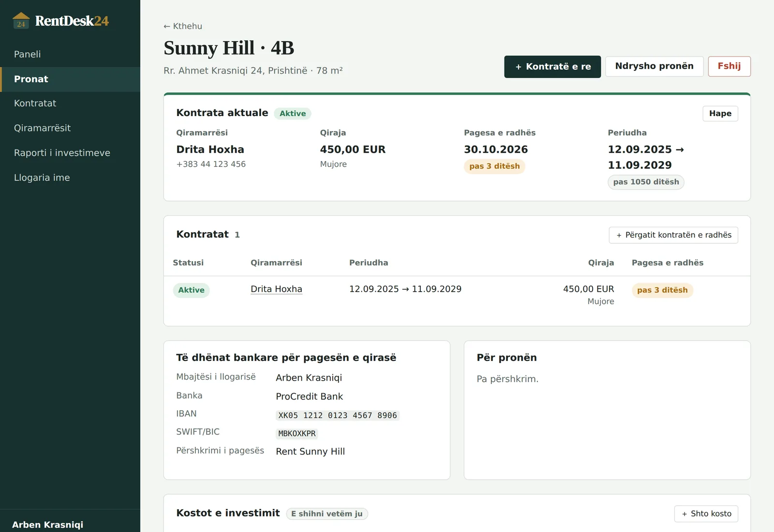Screen dimensions: 774x532
Task: Click Arben Krasniqi user name at sidebar bottom
Action: pos(47,525)
